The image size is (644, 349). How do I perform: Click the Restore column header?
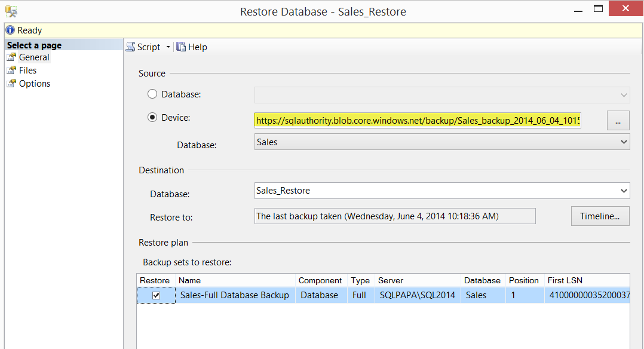pos(156,280)
